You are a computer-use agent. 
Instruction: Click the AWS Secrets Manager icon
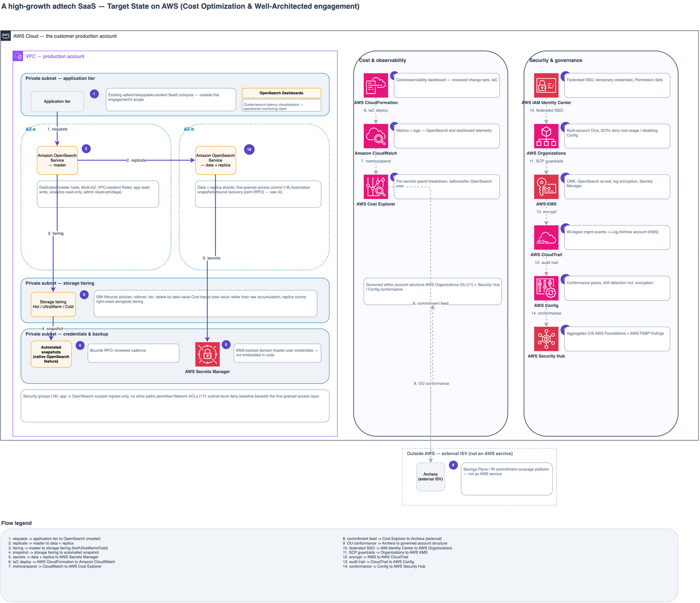[207, 354]
